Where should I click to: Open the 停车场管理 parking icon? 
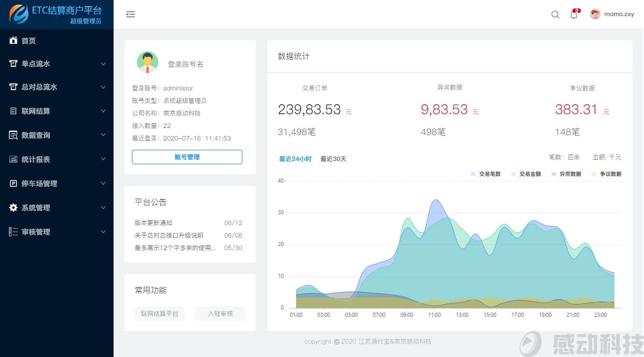13,183
